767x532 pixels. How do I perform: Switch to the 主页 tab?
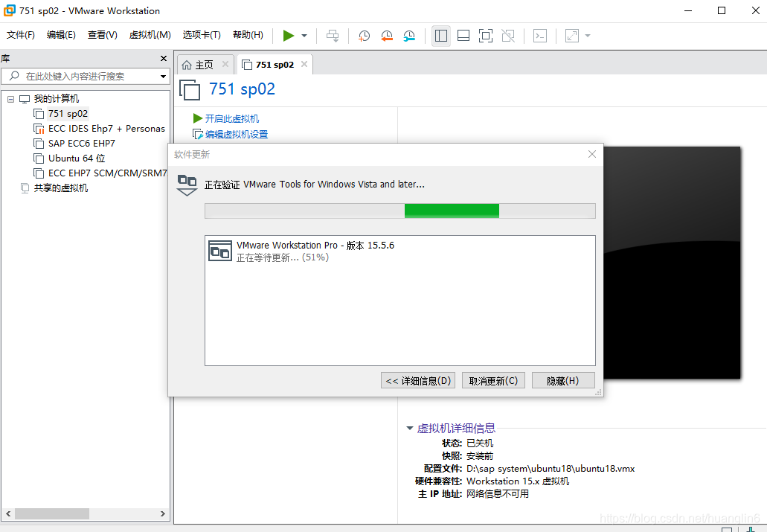205,64
